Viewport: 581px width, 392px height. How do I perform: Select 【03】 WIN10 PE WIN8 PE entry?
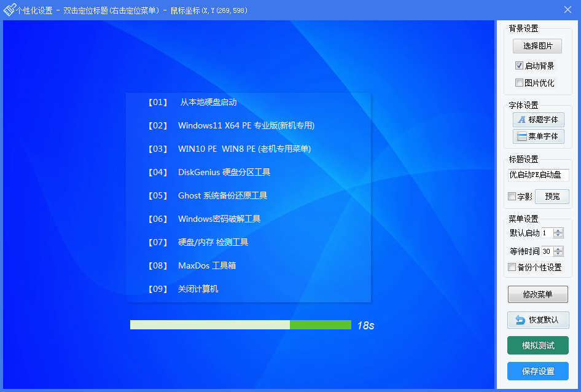(229, 149)
